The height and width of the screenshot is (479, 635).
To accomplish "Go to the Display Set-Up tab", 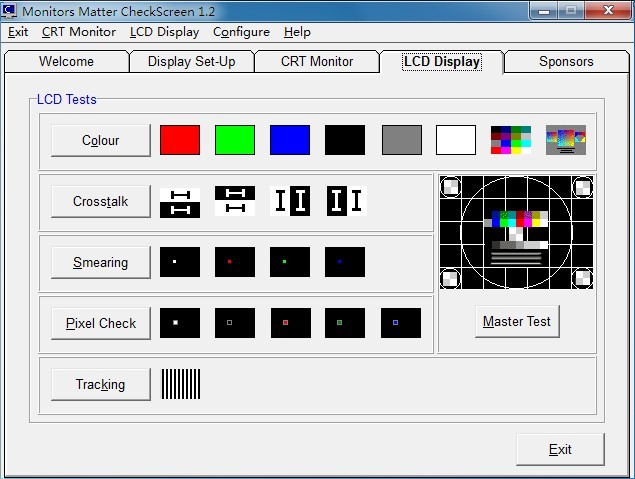I will [191, 62].
